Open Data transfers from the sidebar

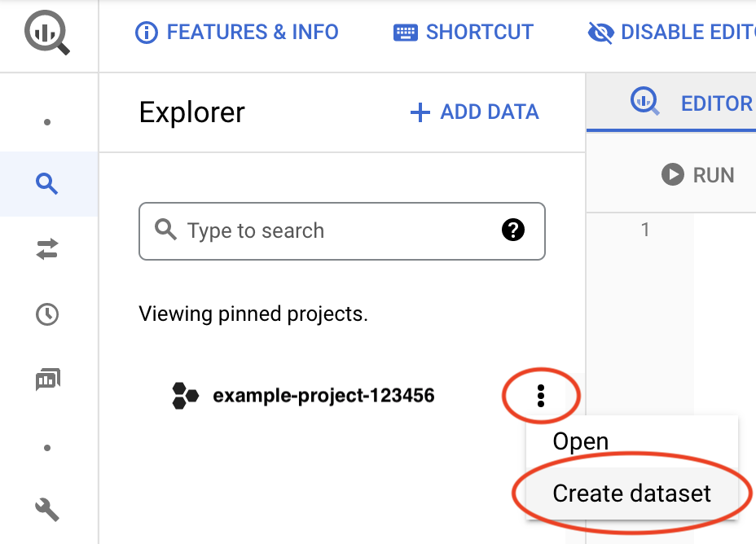pyautogui.click(x=47, y=249)
